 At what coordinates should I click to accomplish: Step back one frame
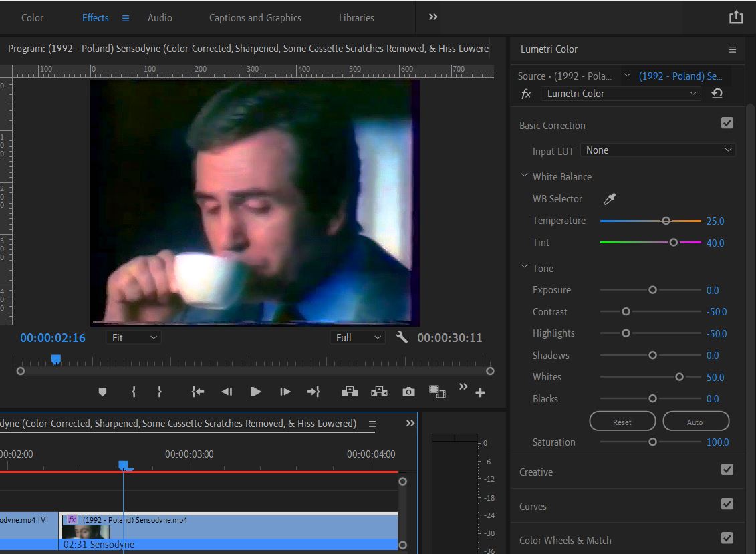tap(227, 392)
